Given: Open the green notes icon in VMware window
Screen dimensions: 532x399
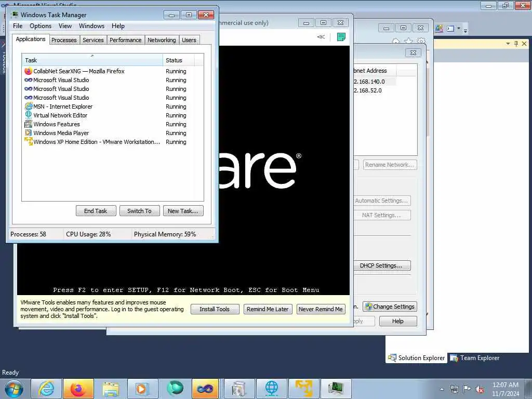Looking at the screenshot, I should coord(341,37).
